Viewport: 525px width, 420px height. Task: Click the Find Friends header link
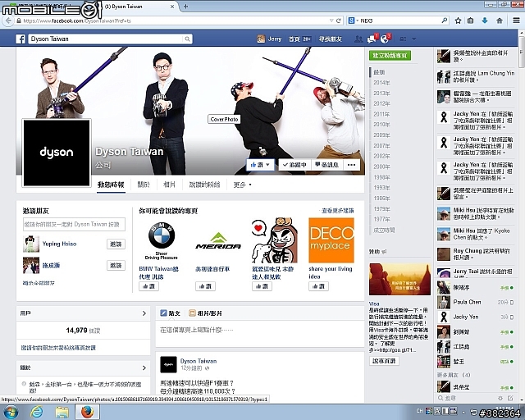[x=330, y=39]
